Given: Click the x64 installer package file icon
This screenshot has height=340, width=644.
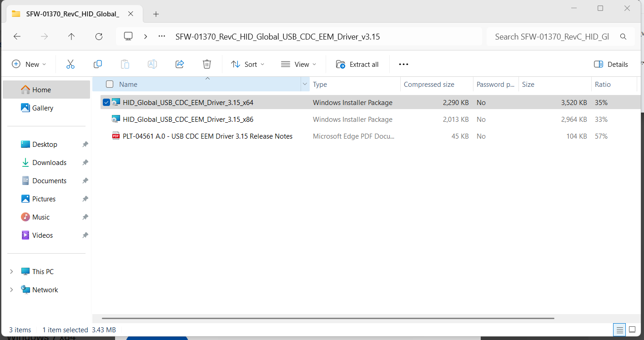Looking at the screenshot, I should pos(116,103).
